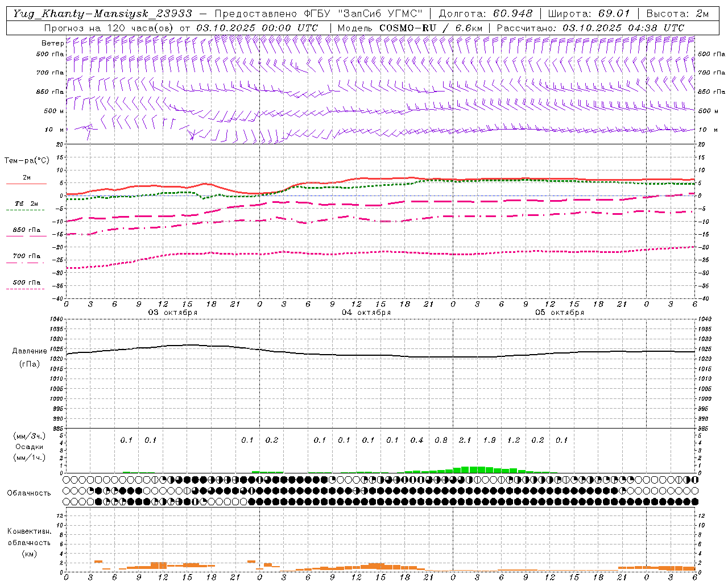Click the (км) unit under convective label
The width and height of the screenshot is (728, 582).
29,554
